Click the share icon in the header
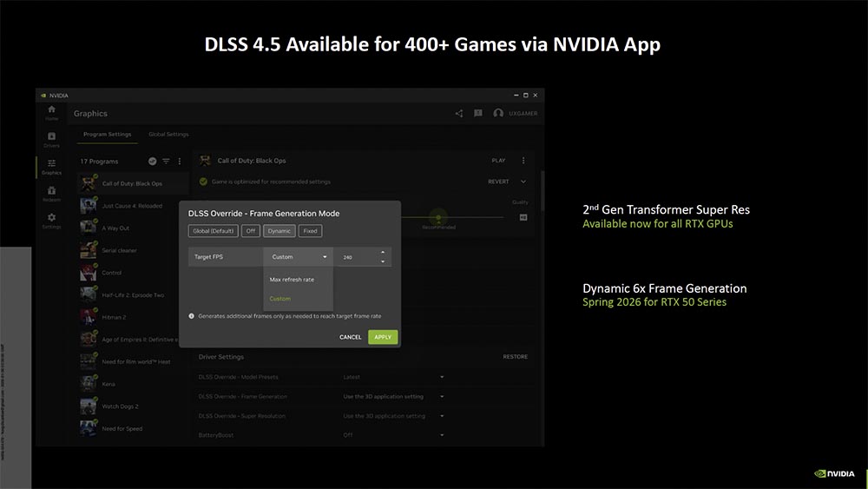This screenshot has width=868, height=489. click(x=459, y=113)
